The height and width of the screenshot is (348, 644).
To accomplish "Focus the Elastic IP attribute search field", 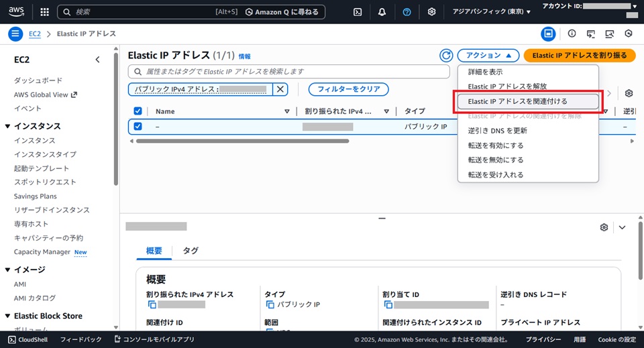I will click(x=288, y=71).
